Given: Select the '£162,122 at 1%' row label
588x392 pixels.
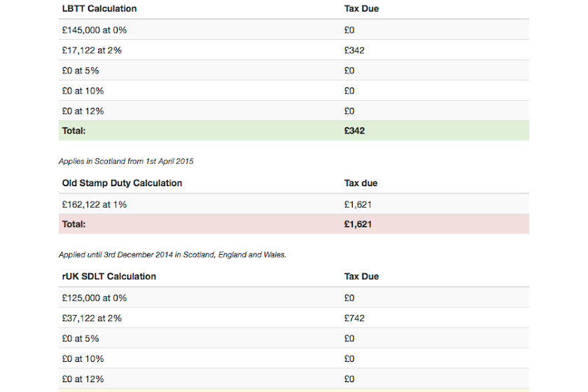Looking at the screenshot, I should click(94, 204).
